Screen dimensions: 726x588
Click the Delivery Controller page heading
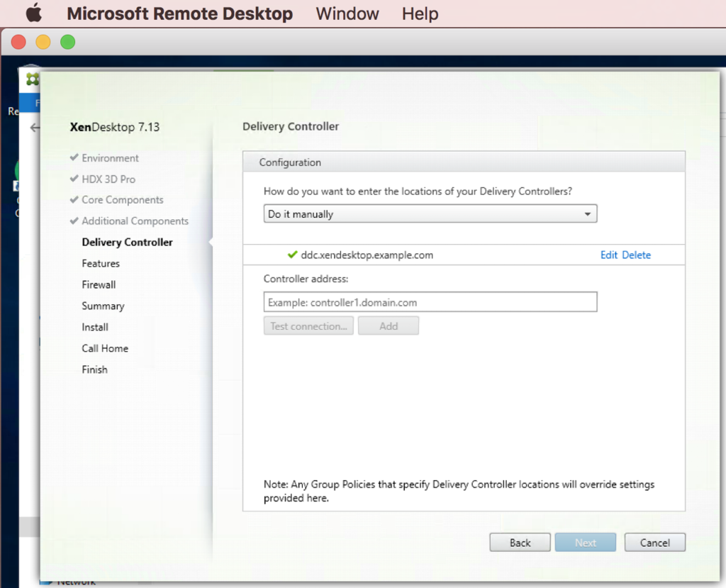point(290,126)
